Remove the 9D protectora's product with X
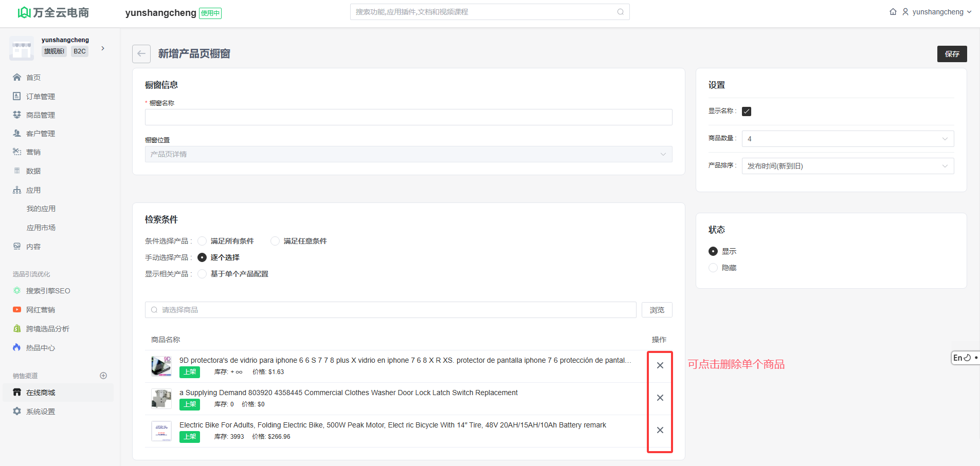Image resolution: width=980 pixels, height=466 pixels. 660,365
